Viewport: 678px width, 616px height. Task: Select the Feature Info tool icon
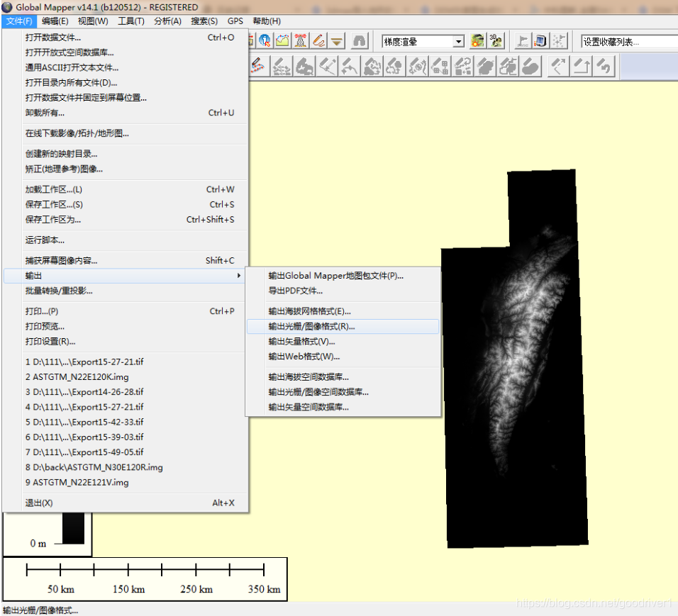[265, 41]
